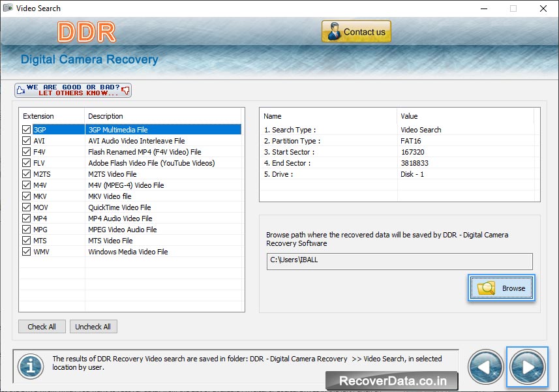Viewport: 559px width, 392px height.
Task: Select '3GP Multimedia File' description
Action: pyautogui.click(x=118, y=130)
